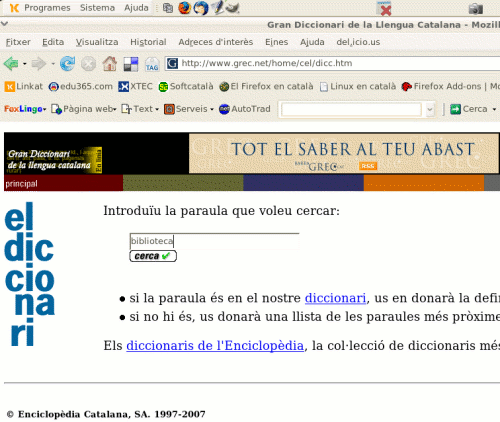Open the pen writer launcher in panel
This screenshot has height=422, width=500.
(217, 7)
